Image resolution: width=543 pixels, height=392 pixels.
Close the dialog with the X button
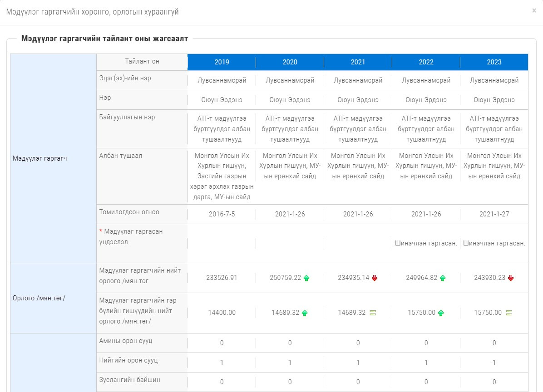click(x=534, y=11)
